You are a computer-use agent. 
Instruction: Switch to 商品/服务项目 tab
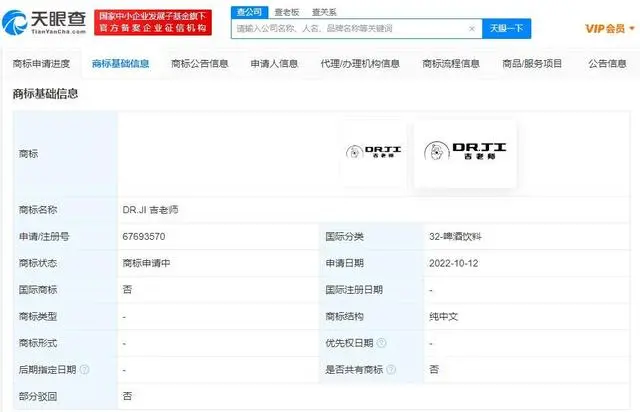532,64
